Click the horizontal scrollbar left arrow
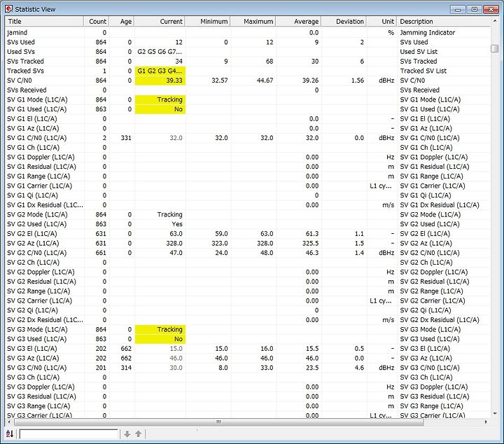 (x=9, y=422)
